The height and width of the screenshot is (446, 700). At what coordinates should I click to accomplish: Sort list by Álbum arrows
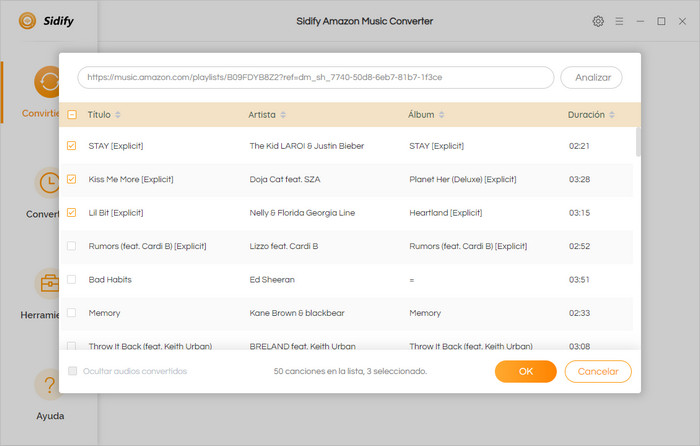click(442, 115)
